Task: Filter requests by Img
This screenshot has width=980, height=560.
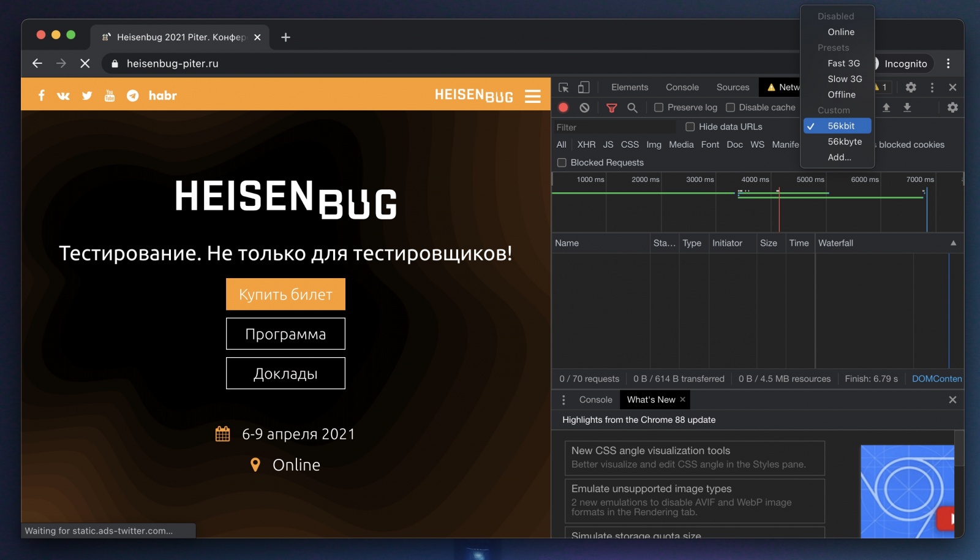Action: coord(654,145)
